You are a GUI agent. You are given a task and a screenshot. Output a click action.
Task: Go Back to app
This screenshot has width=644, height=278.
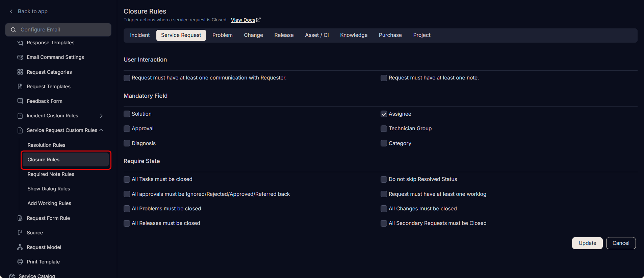(32, 11)
